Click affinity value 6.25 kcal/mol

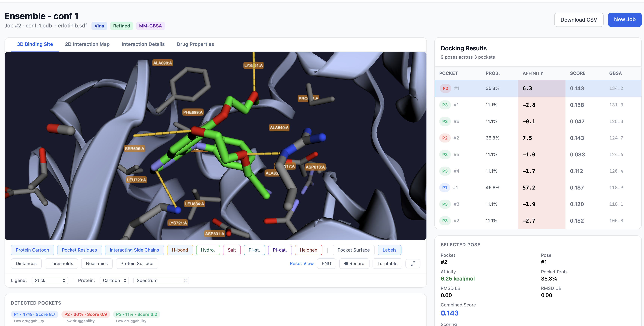click(457, 278)
